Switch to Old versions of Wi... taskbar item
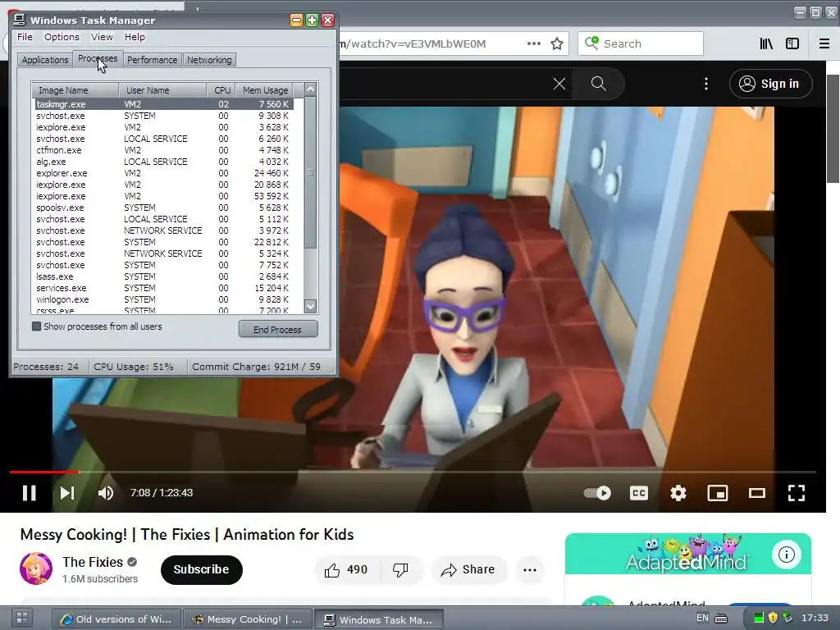 116,619
